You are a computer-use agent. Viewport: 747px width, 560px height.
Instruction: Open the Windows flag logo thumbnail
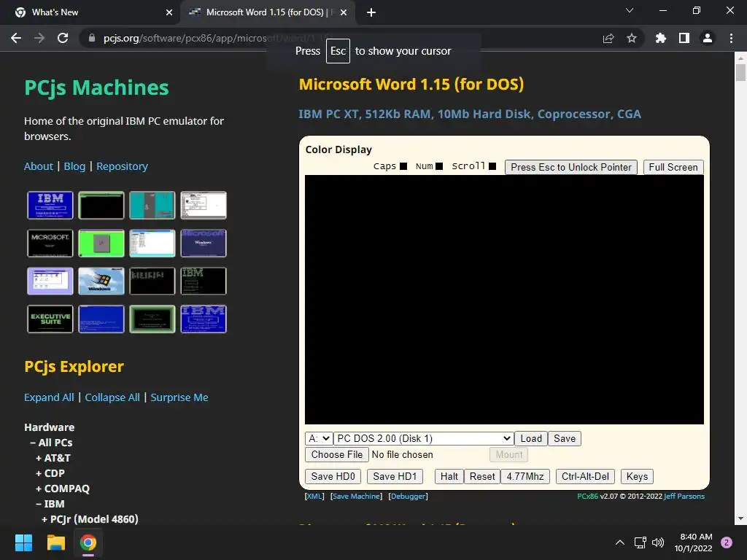[x=101, y=281]
